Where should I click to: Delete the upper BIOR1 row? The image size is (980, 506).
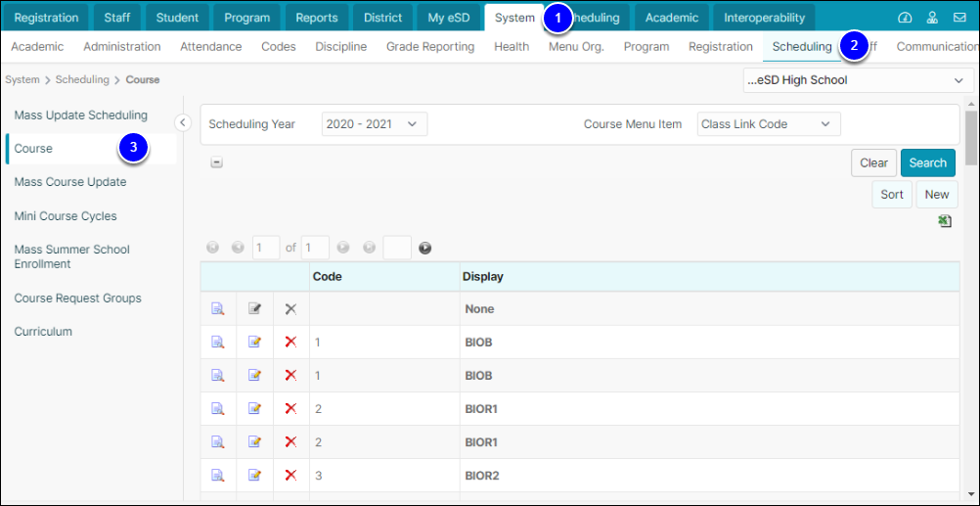(x=290, y=409)
